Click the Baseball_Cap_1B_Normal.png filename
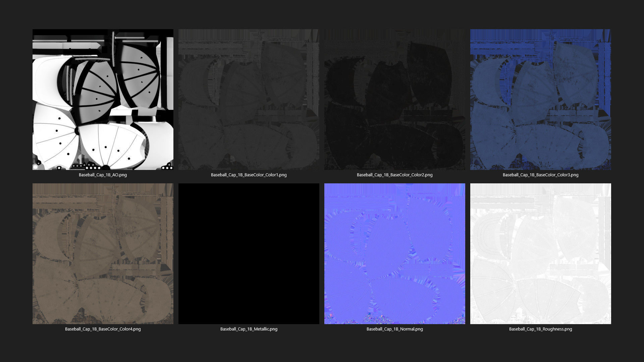Viewport: 644px width, 362px height. tap(394, 329)
